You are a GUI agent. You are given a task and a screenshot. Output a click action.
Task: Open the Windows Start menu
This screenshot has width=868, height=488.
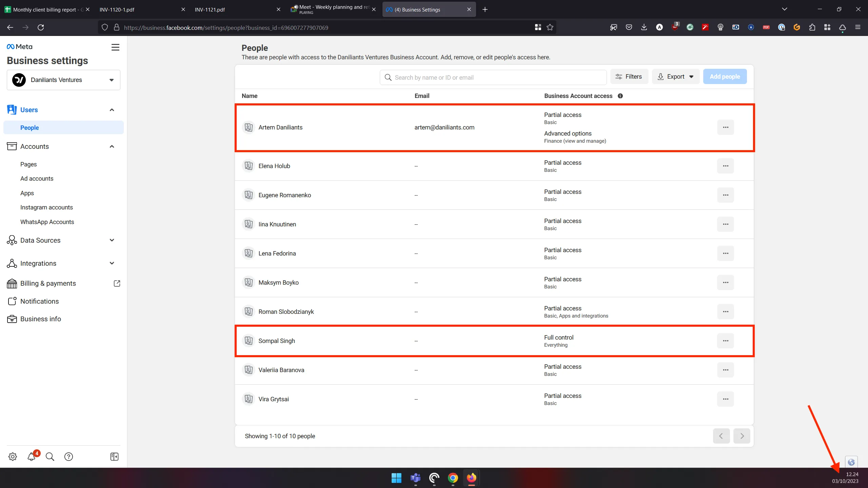tap(396, 478)
